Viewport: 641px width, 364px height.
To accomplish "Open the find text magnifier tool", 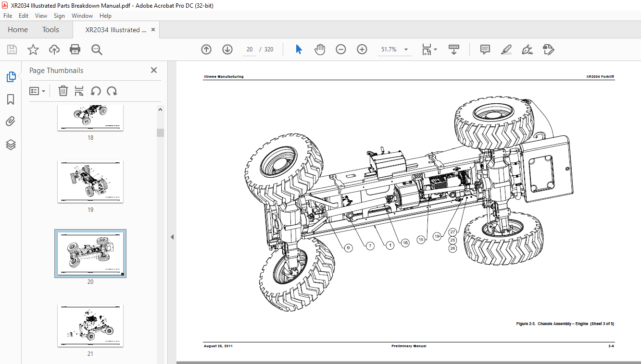I will click(97, 49).
